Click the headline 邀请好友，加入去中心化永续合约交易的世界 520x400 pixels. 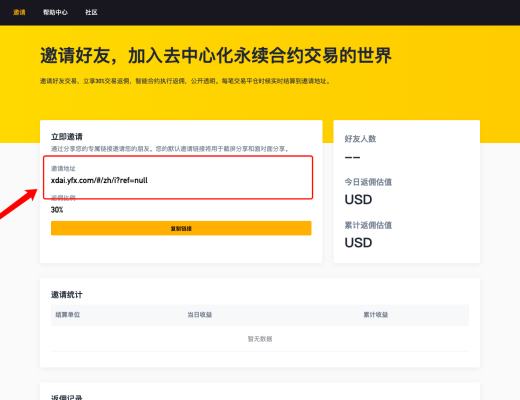pyautogui.click(x=216, y=55)
